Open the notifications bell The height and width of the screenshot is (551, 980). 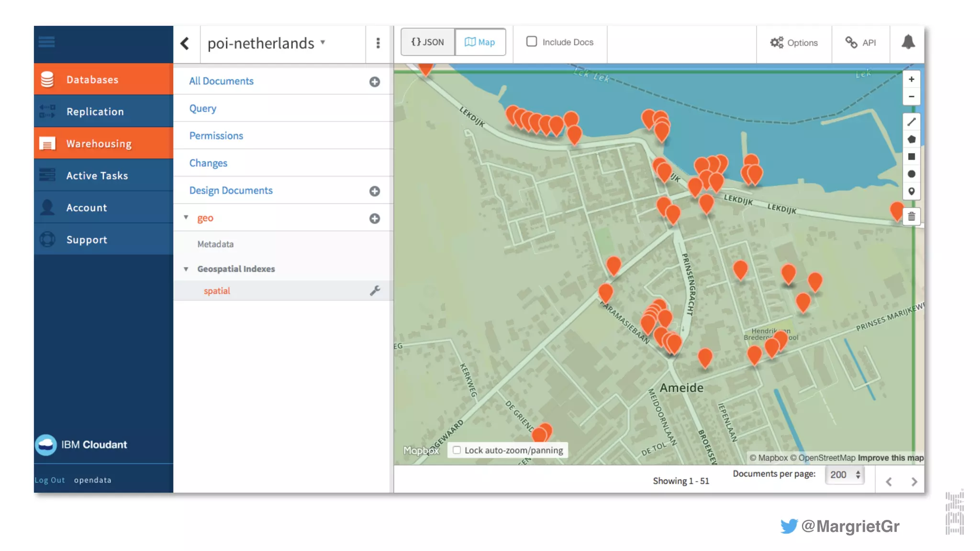908,42
